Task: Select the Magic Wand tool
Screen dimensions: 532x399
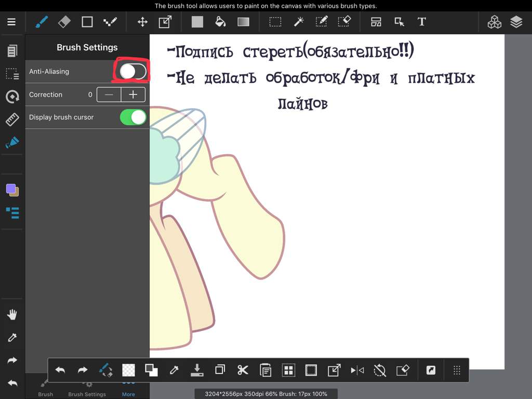Action: click(299, 22)
